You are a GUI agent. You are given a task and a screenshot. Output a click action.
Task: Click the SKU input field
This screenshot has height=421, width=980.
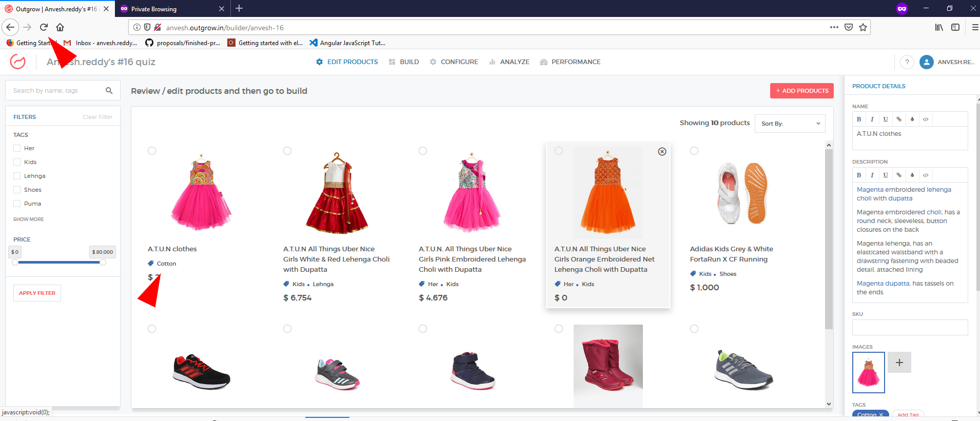tap(910, 328)
